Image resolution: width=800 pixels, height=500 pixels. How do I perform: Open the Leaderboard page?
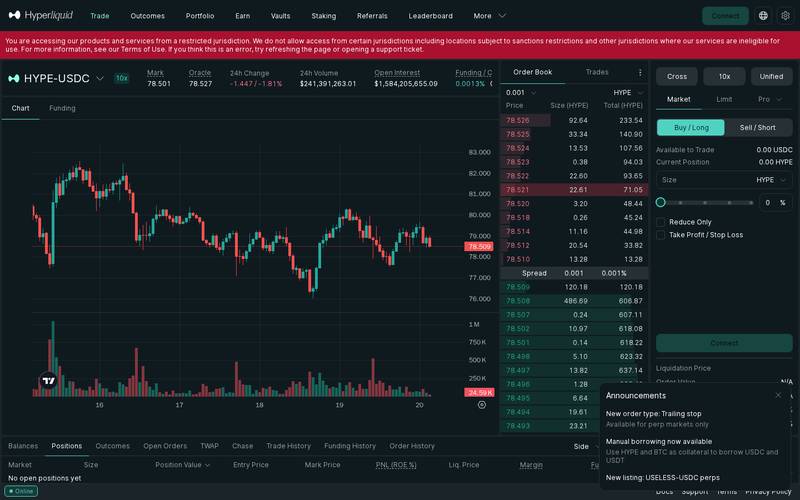coord(430,16)
